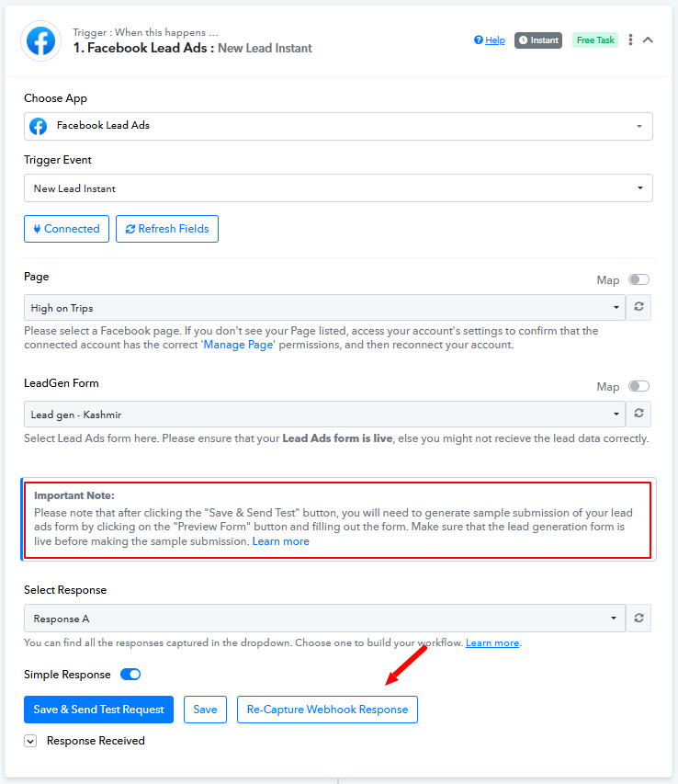Viewport: 678px width, 784px height.
Task: Collapse the trigger step with chevron
Action: click(x=648, y=40)
